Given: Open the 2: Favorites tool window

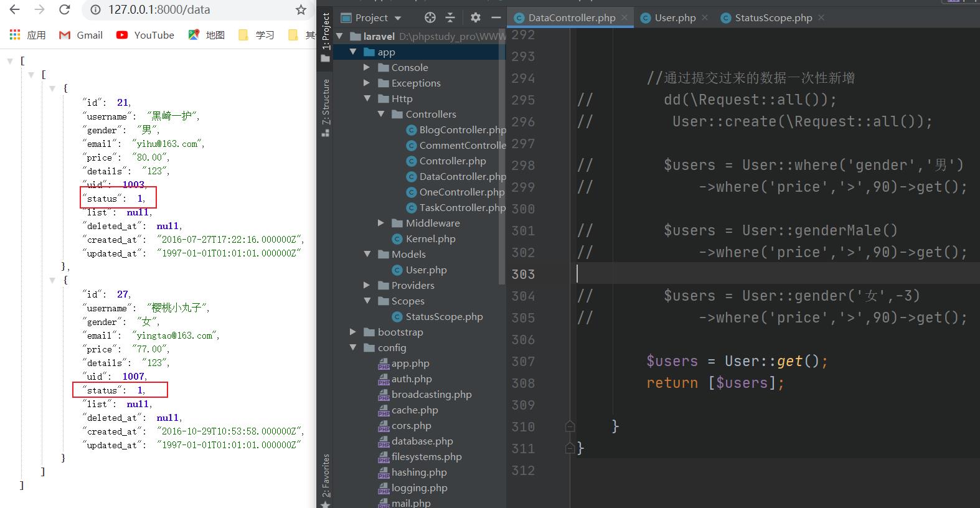Looking at the screenshot, I should [x=325, y=479].
